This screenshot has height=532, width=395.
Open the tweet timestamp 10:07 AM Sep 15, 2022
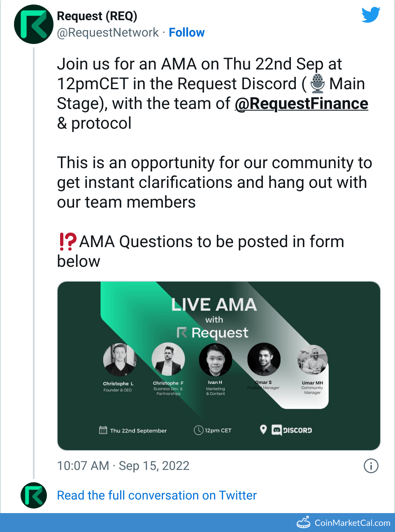pos(123,466)
